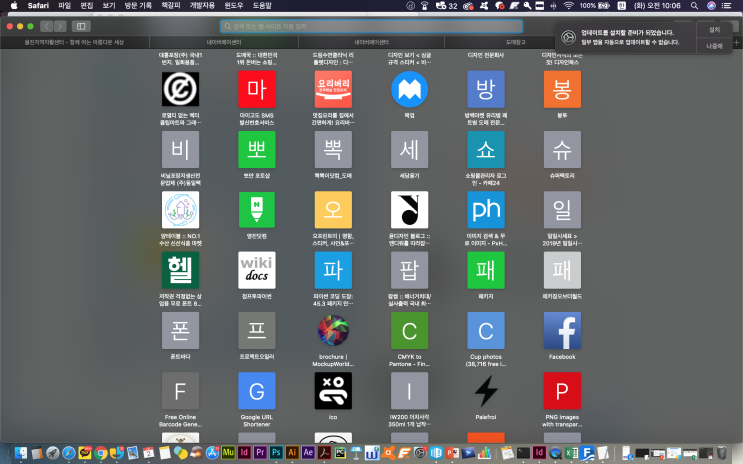Open the green 패 favorite tile
The image size is (743, 464).
486,270
